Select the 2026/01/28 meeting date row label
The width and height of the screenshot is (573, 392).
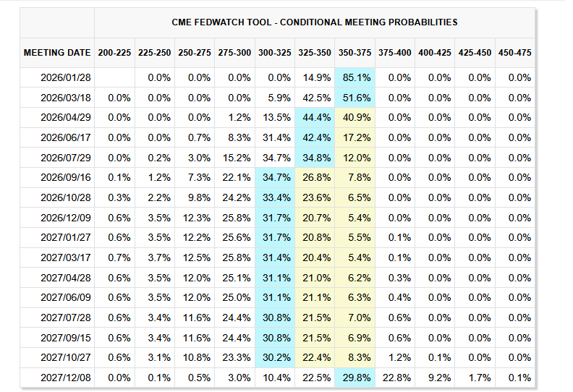(67, 77)
